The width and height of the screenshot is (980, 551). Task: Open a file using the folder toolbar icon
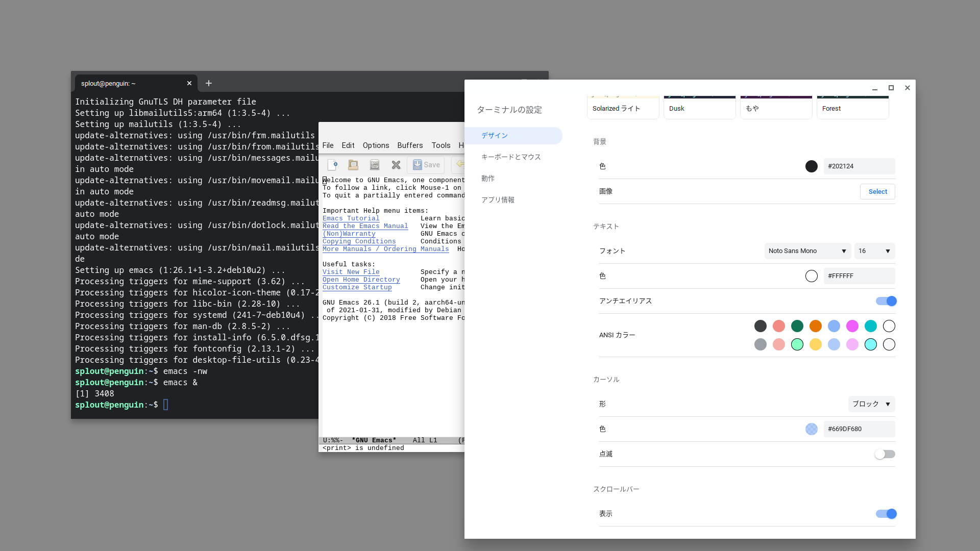click(x=353, y=165)
